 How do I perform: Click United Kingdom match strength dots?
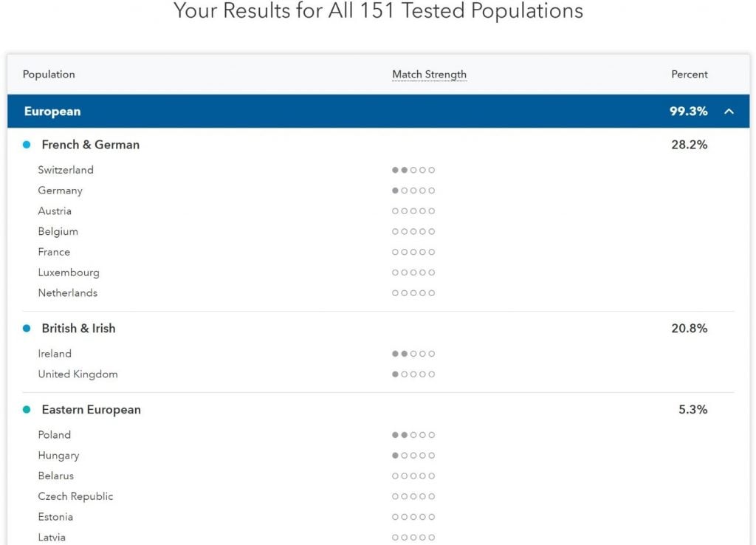tap(413, 374)
